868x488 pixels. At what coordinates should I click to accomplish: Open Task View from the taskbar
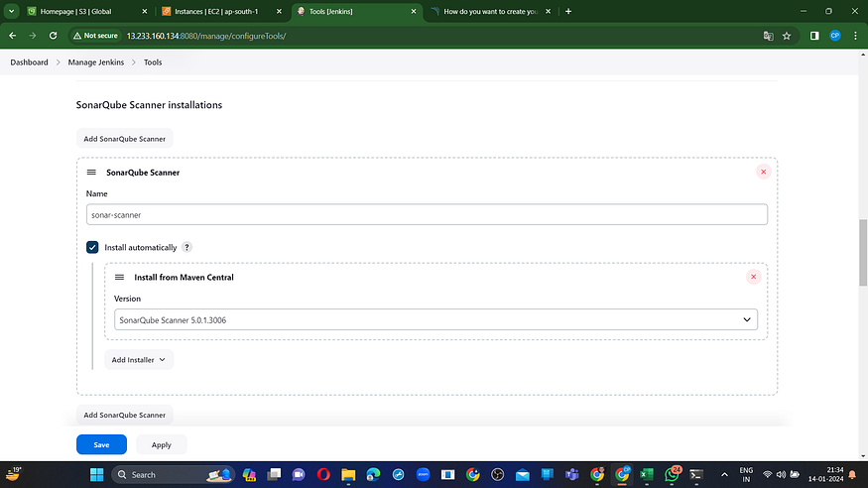[x=274, y=475]
